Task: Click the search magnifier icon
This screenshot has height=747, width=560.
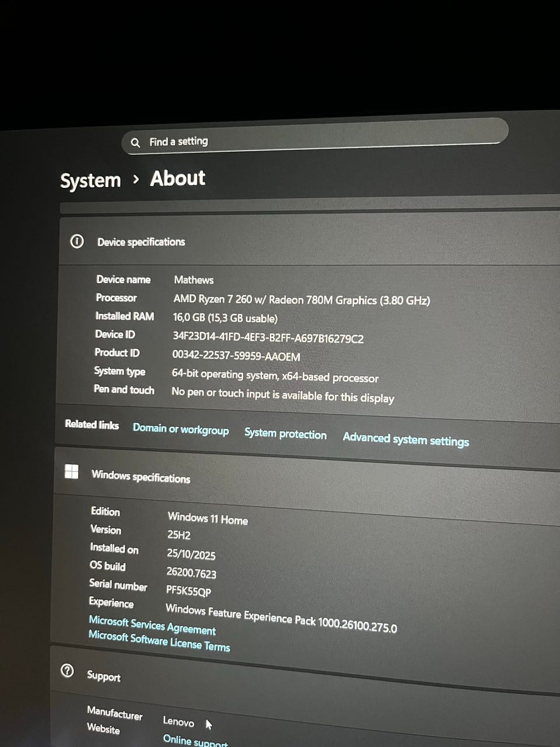Action: tap(135, 142)
